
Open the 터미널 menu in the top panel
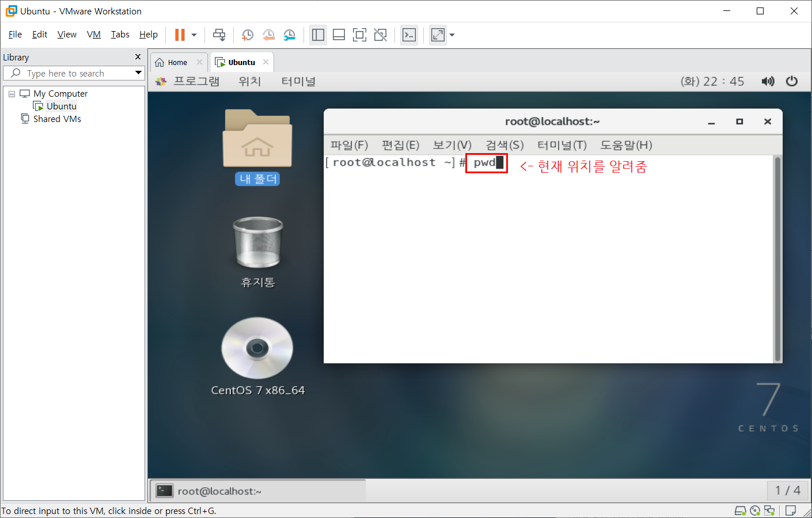tap(298, 81)
